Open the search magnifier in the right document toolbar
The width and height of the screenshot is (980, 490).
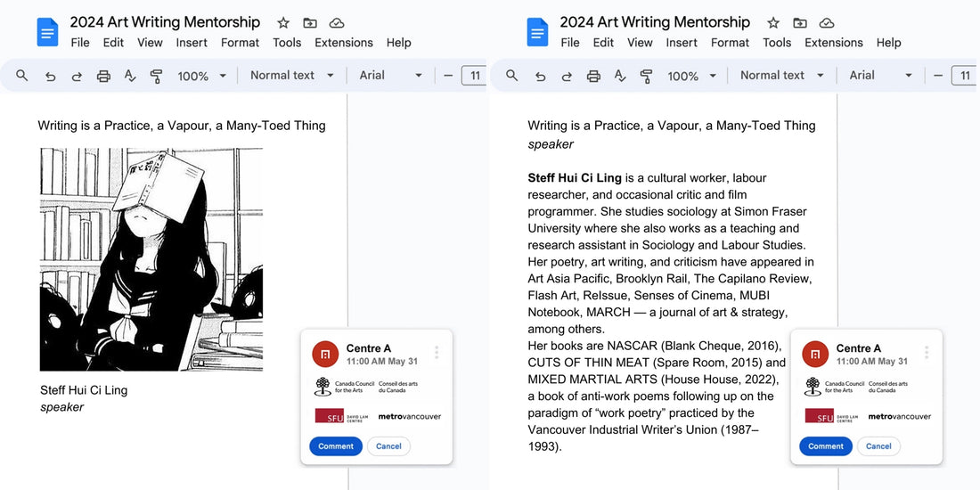pos(512,76)
